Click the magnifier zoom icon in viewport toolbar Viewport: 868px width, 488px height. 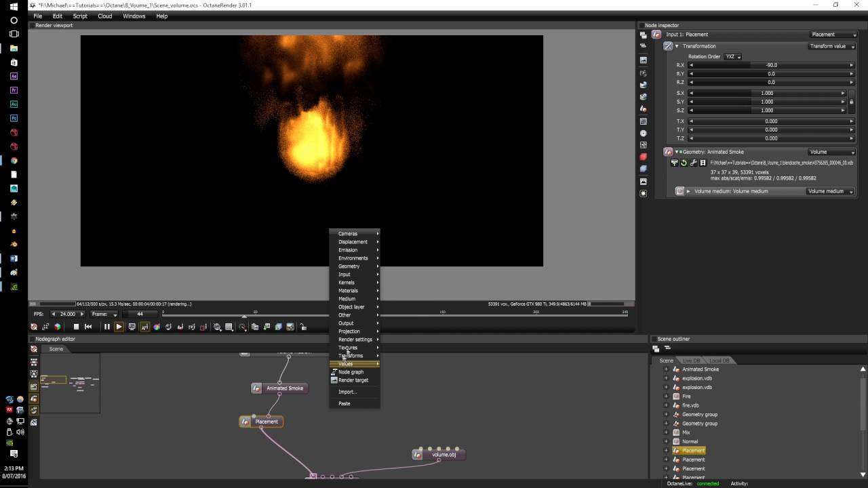point(218,327)
